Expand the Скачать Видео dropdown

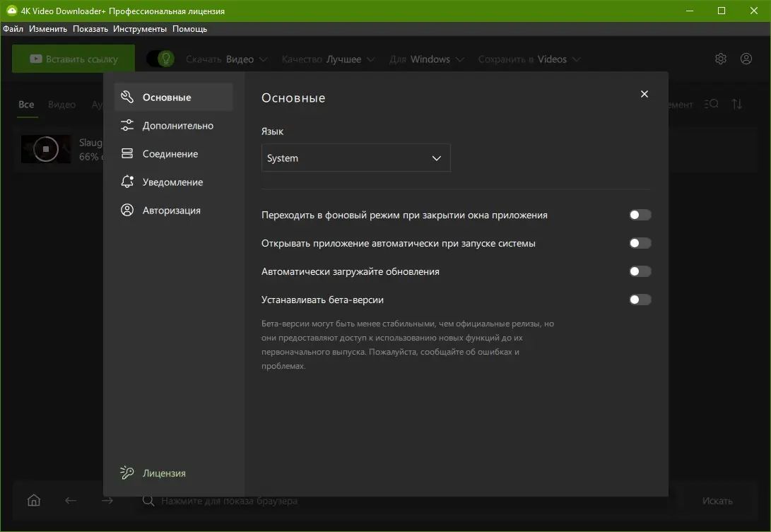pyautogui.click(x=227, y=59)
